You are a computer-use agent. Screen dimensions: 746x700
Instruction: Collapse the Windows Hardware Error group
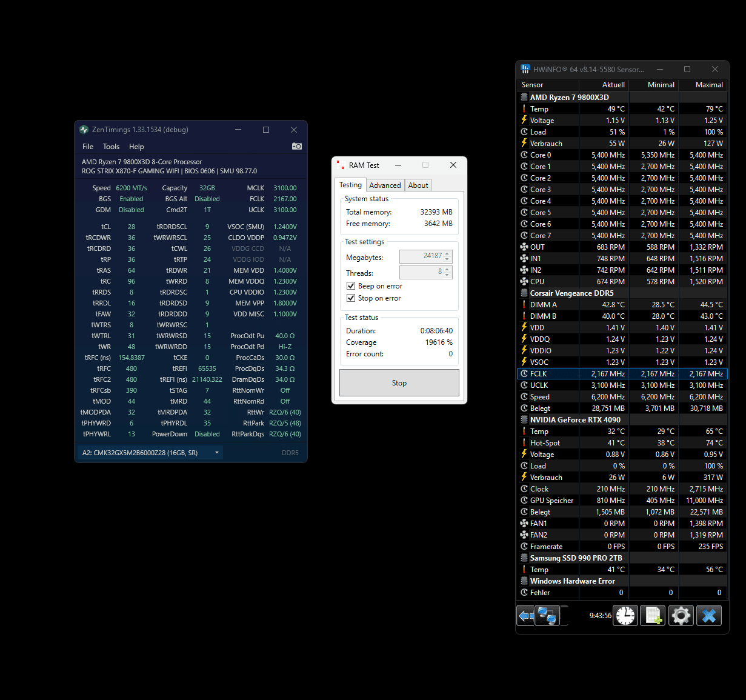(524, 581)
